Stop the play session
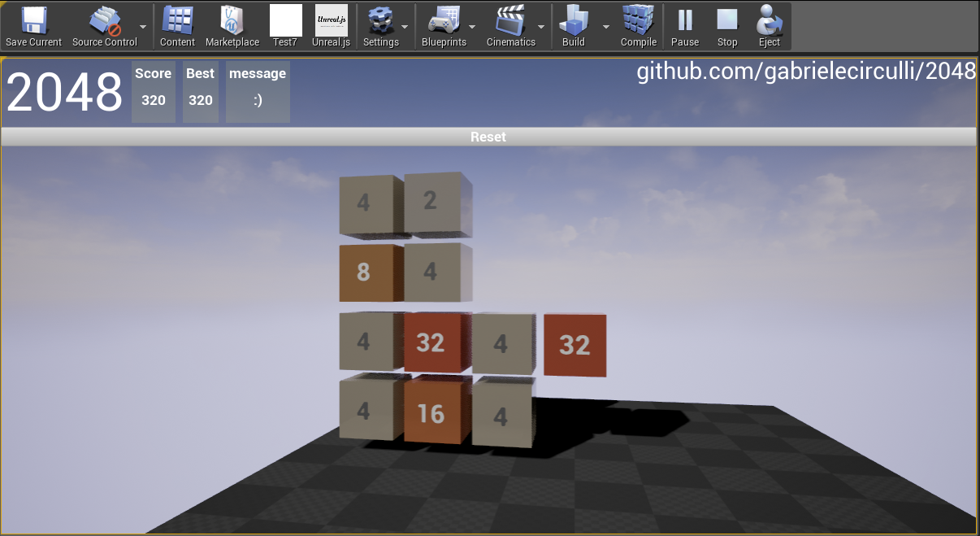The width and height of the screenshot is (980, 536). [x=727, y=26]
